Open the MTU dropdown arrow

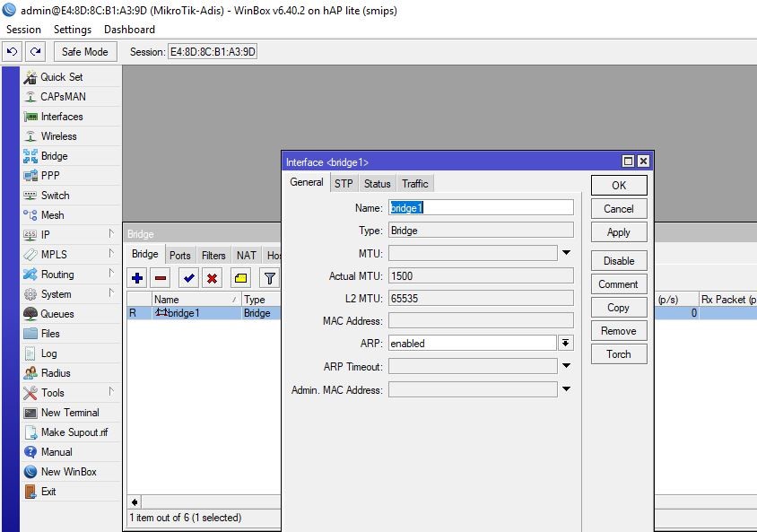[x=566, y=253]
